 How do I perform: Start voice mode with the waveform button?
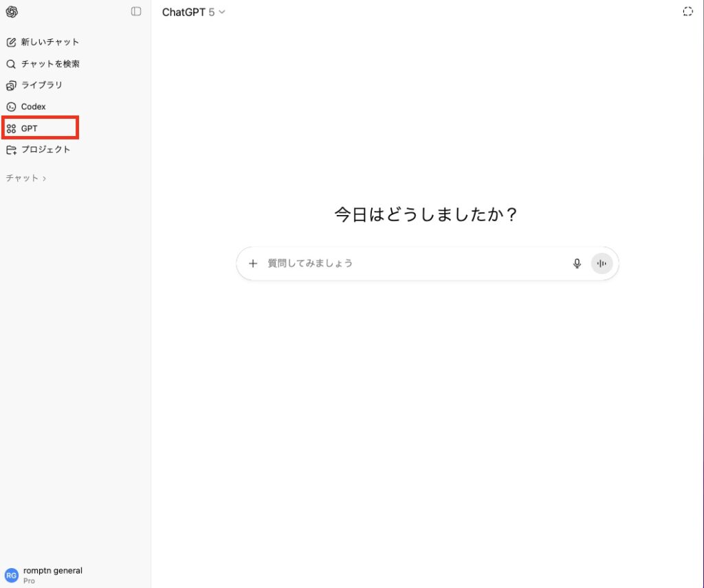[x=602, y=263]
